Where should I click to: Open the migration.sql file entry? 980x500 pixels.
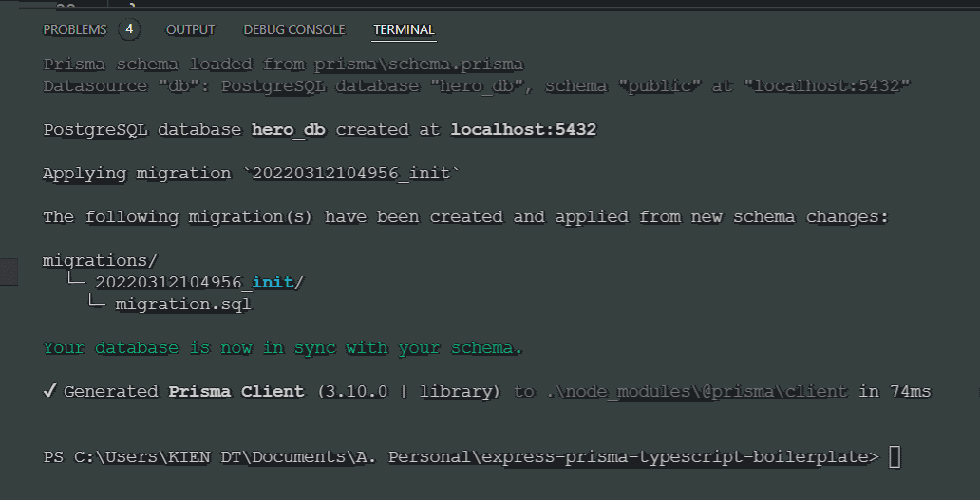point(183,305)
